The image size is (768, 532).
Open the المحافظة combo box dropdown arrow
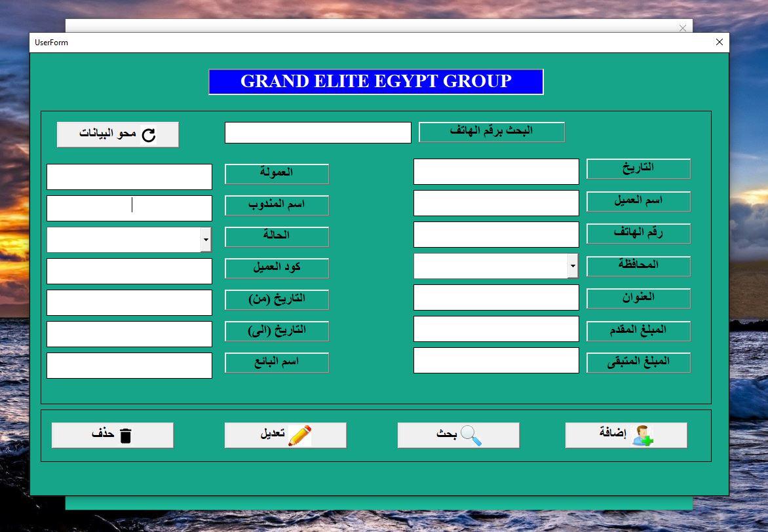coord(573,266)
